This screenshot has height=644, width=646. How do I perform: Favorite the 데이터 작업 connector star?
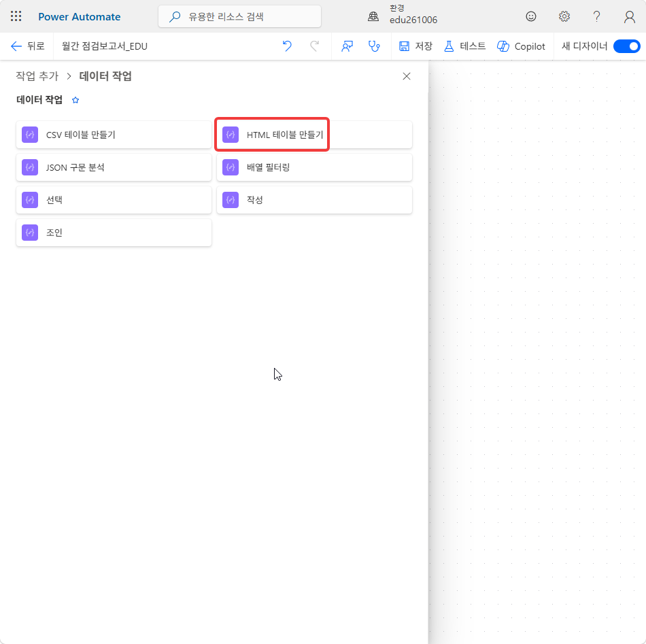point(75,100)
